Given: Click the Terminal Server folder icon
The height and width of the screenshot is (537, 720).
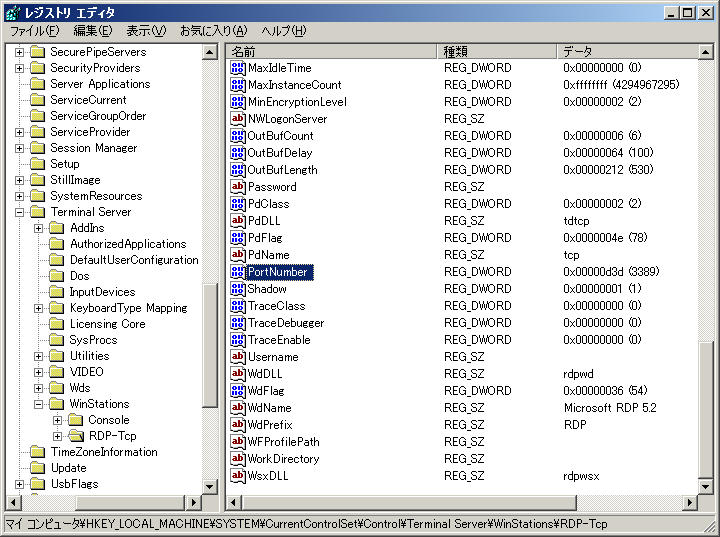Looking at the screenshot, I should click(x=38, y=212).
